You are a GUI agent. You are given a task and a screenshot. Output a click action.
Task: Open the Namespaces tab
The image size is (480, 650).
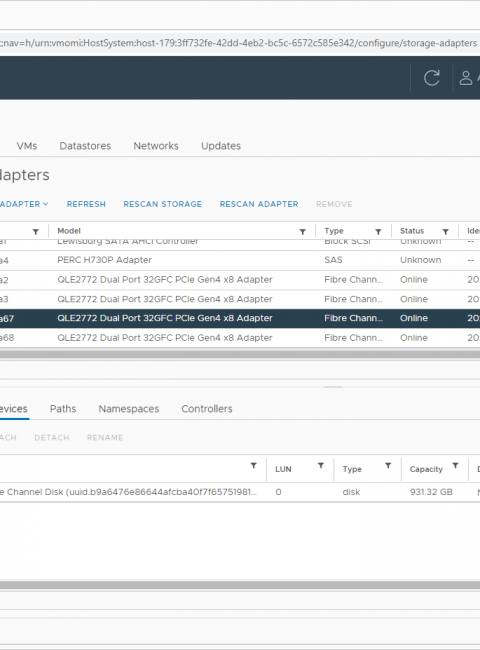(129, 409)
